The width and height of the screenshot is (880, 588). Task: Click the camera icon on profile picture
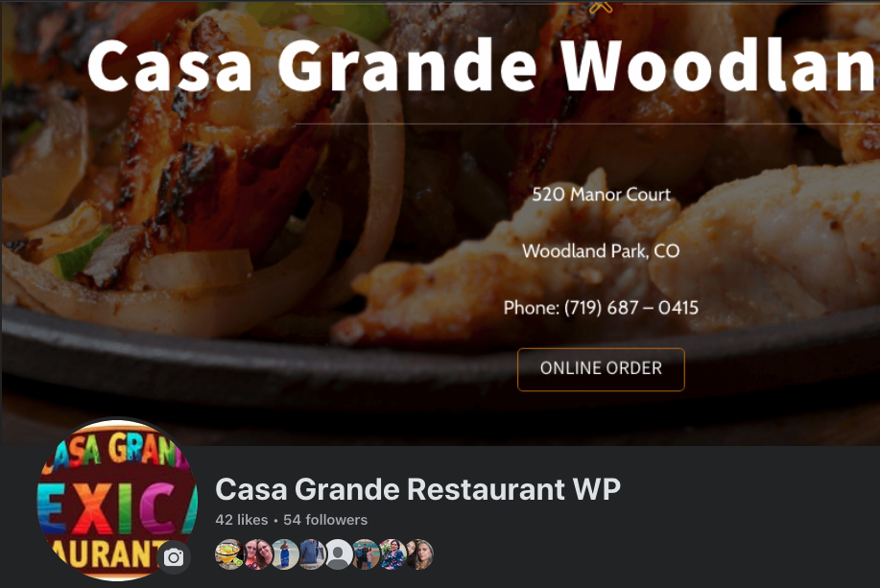click(x=174, y=557)
